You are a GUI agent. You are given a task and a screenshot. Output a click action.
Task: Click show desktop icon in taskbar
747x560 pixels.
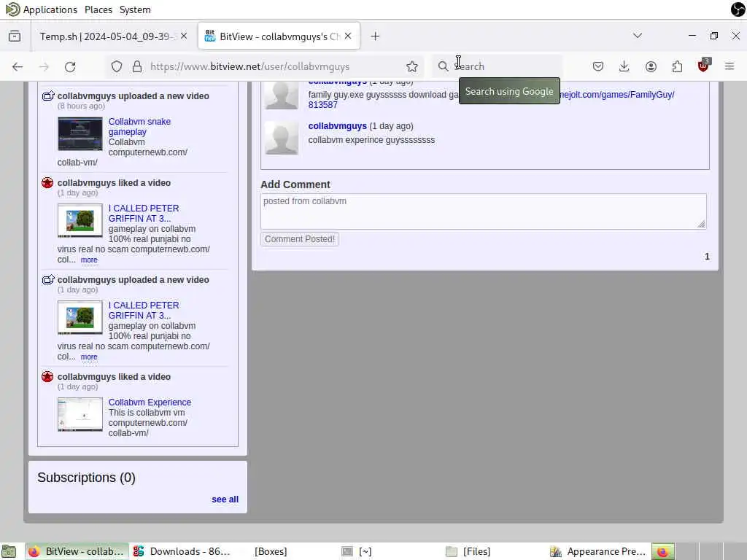click(9, 551)
